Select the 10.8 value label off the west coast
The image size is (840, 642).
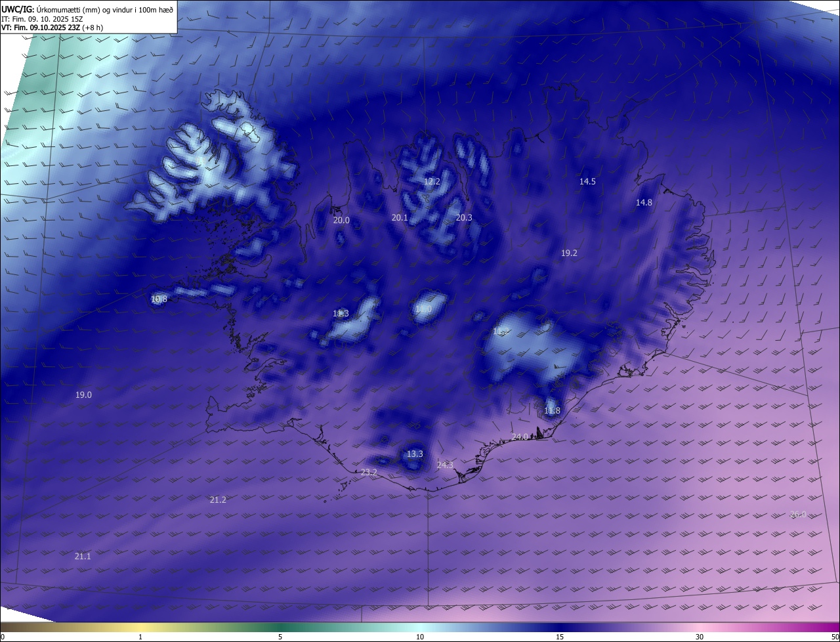click(x=159, y=299)
